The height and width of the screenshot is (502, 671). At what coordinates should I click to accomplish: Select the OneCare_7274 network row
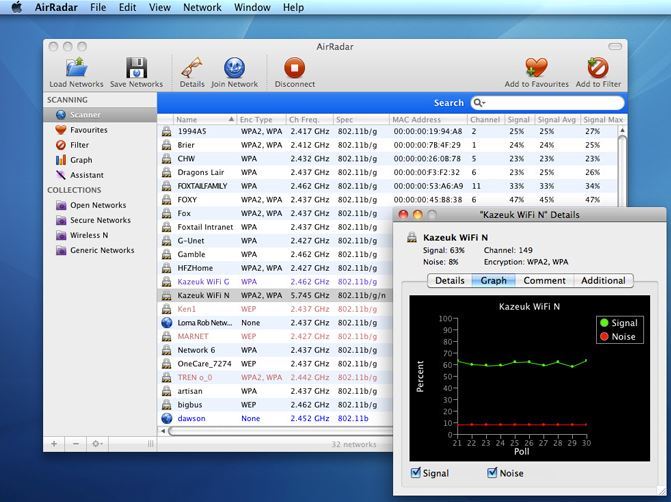(x=275, y=364)
